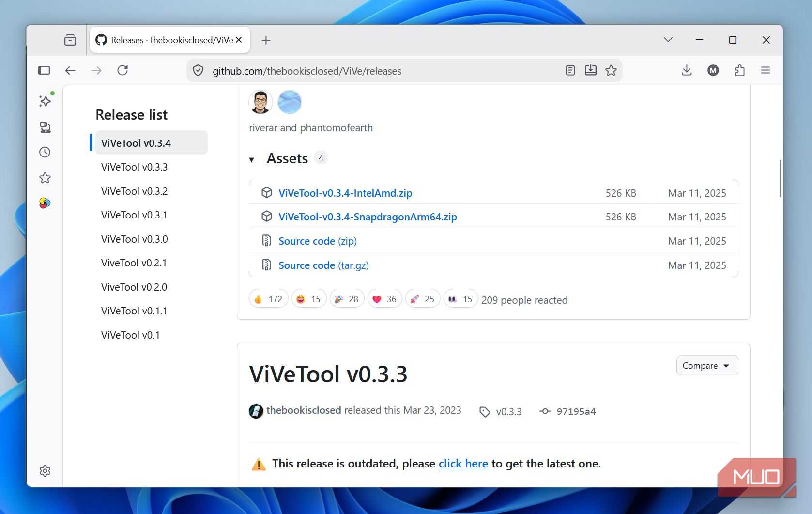Click the package icon beside IntelAmd.zip
Viewport: 812px width, 514px height.
[266, 192]
